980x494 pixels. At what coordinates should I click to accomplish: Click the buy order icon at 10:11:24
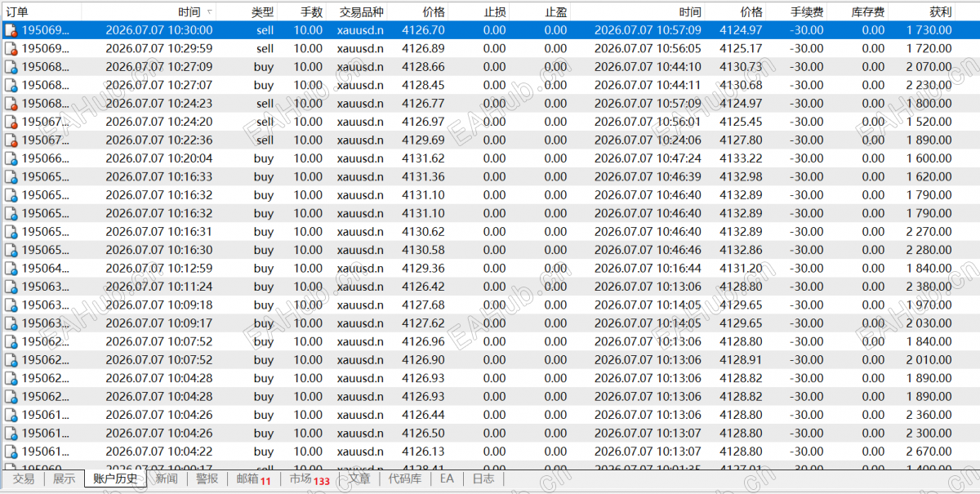11,287
